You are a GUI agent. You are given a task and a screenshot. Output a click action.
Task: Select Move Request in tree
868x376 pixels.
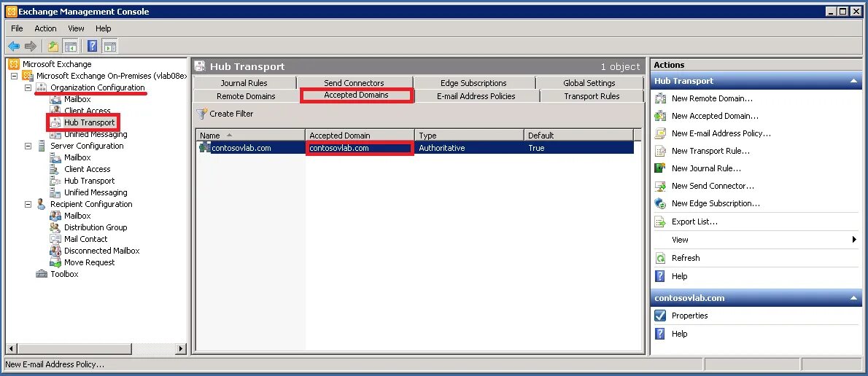pos(90,262)
